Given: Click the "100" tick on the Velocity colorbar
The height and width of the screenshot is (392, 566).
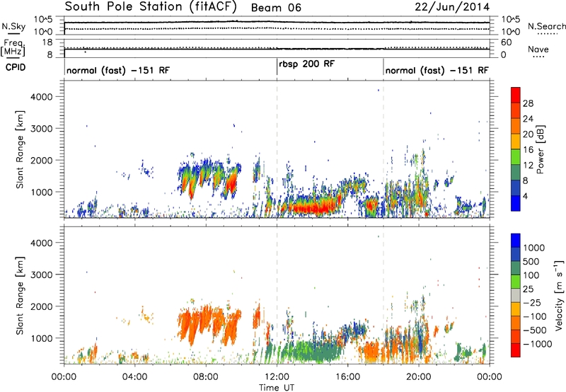Looking at the screenshot, I should pyautogui.click(x=531, y=275).
